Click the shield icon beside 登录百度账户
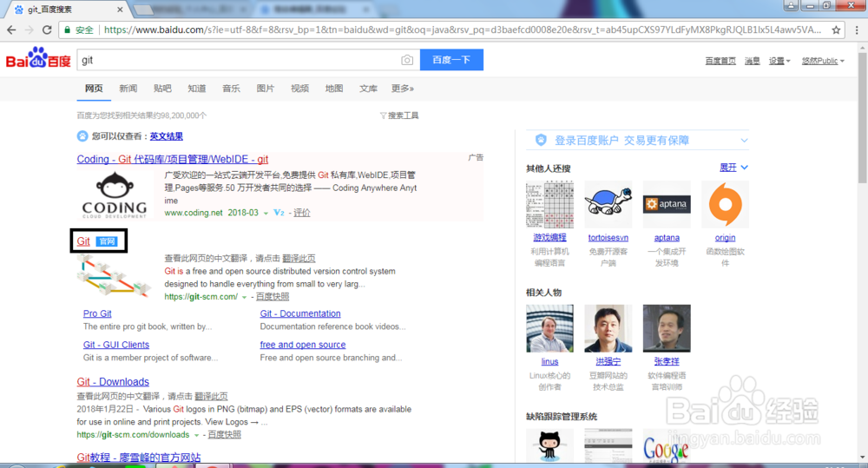The image size is (868, 468). tap(541, 140)
